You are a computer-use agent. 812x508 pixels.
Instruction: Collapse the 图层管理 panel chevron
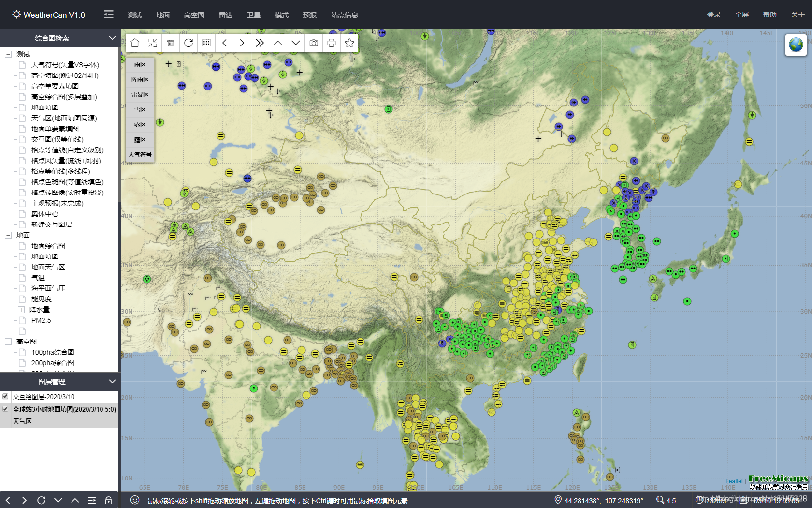coord(112,381)
